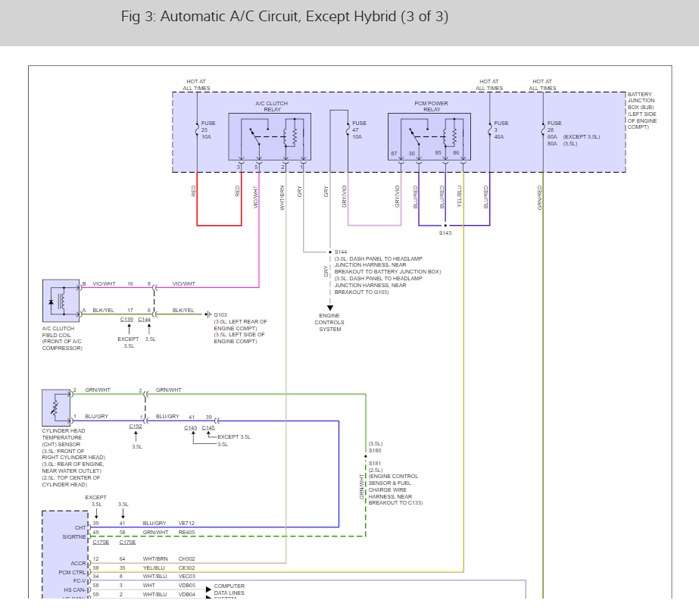Click the 'S181' splice label
The height and width of the screenshot is (616, 699).
pyautogui.click(x=375, y=464)
